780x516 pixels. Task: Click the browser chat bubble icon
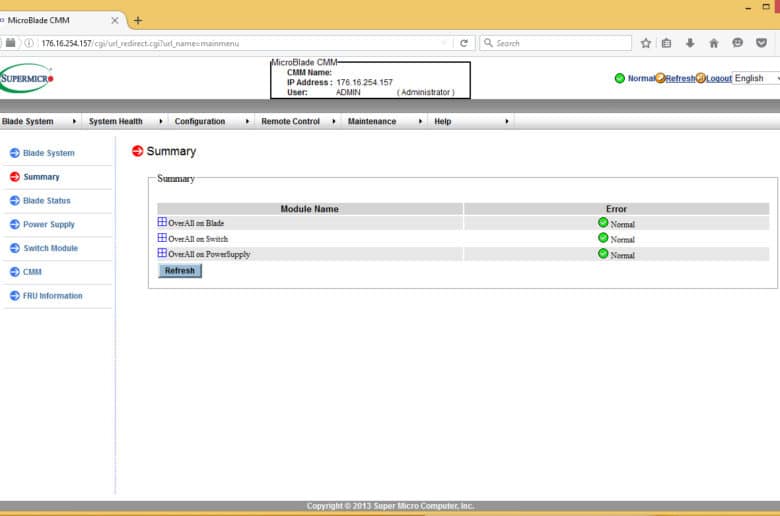[x=737, y=43]
